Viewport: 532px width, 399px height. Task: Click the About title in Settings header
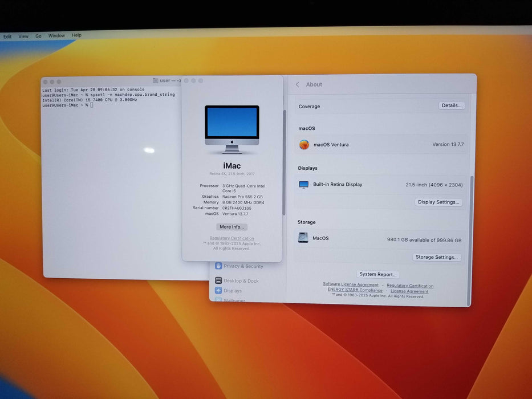point(314,84)
